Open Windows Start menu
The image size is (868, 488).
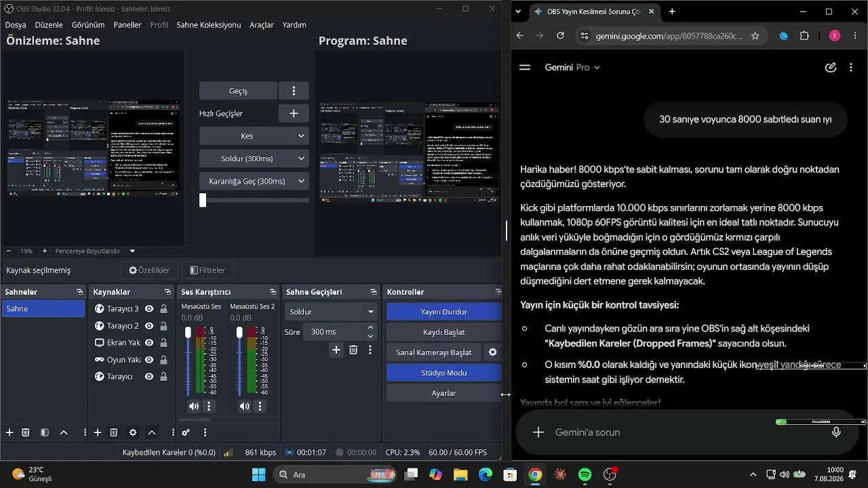(259, 474)
